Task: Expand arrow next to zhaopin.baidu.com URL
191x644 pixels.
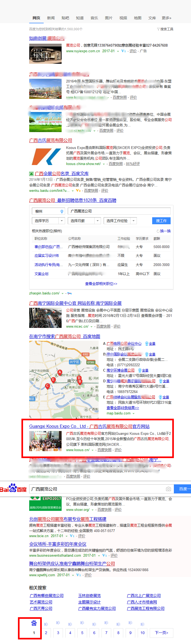Action: 62,294
